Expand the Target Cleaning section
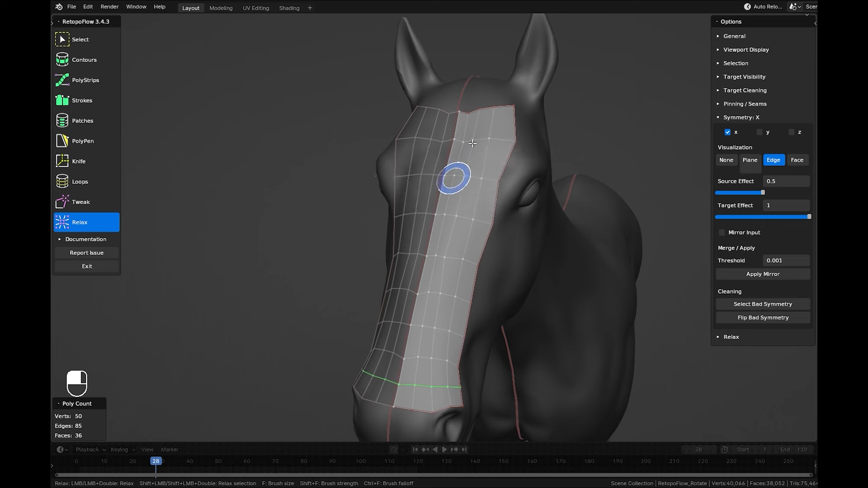The image size is (868, 488). click(745, 90)
